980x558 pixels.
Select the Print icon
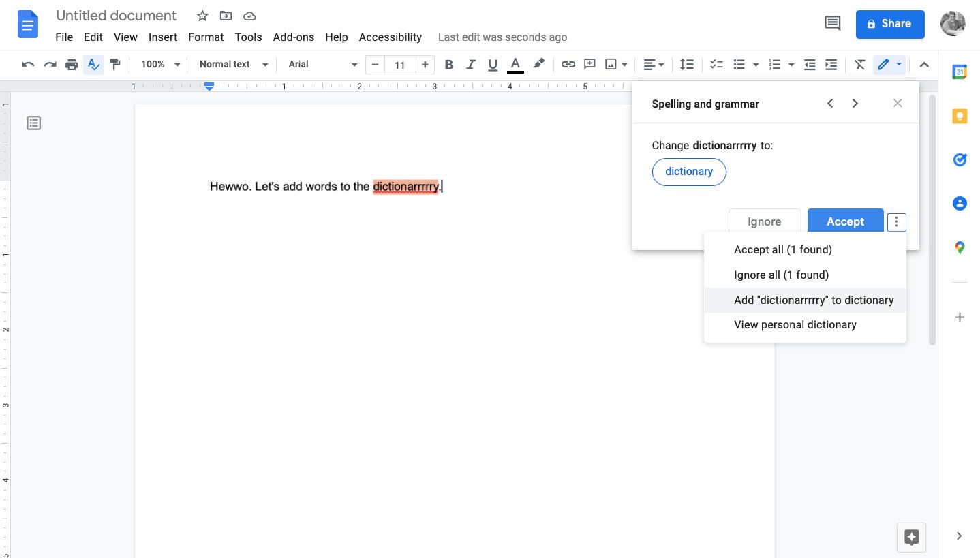click(72, 64)
